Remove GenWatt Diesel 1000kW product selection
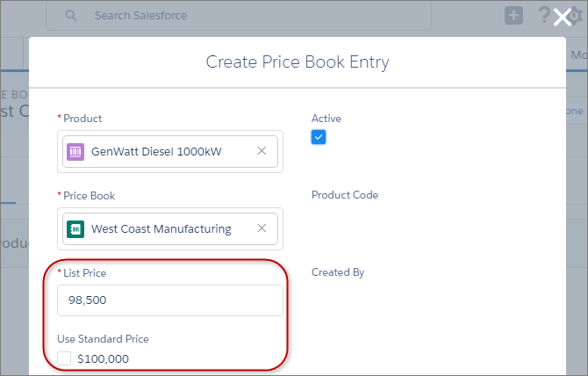 [x=262, y=151]
